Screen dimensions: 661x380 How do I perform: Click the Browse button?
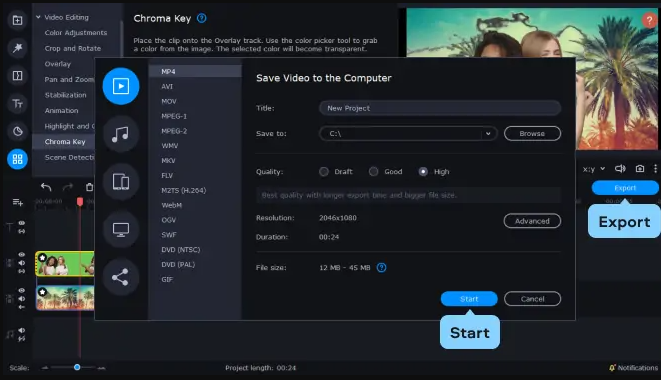532,133
